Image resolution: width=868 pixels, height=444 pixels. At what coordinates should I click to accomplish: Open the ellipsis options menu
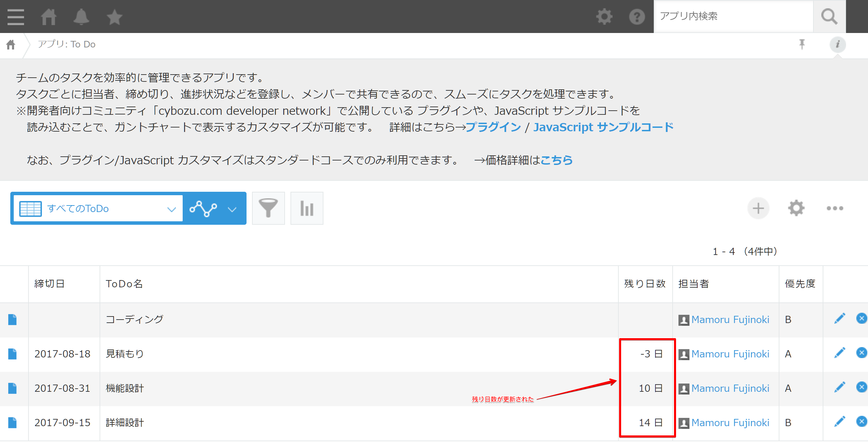point(835,208)
